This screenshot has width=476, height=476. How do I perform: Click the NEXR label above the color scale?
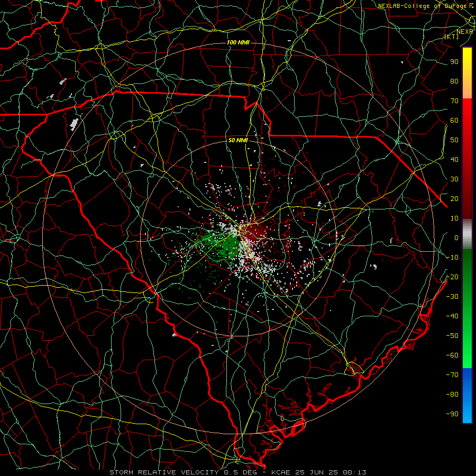tap(464, 32)
